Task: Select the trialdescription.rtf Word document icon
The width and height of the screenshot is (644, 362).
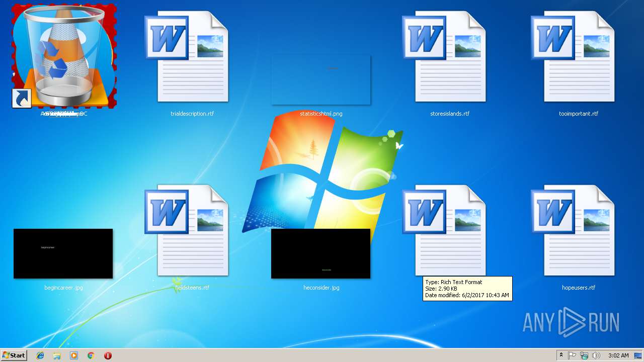Action: 187,57
